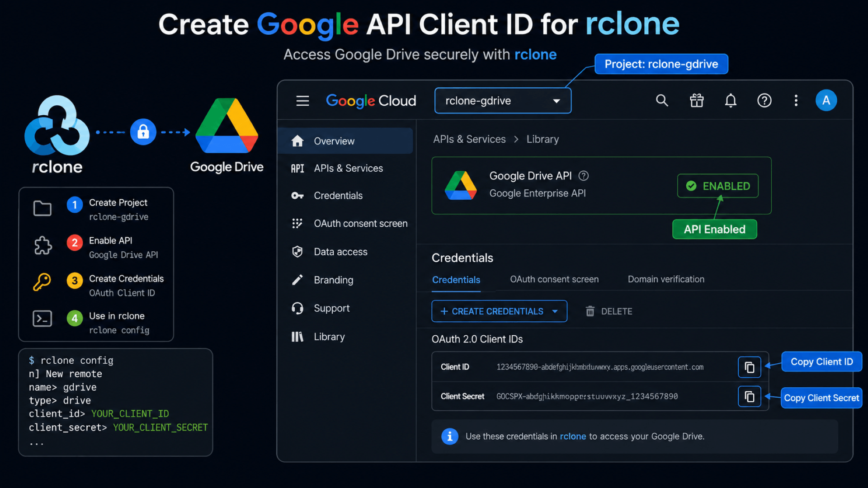
Task: Switch to the Domain verification tab
Action: coord(666,279)
